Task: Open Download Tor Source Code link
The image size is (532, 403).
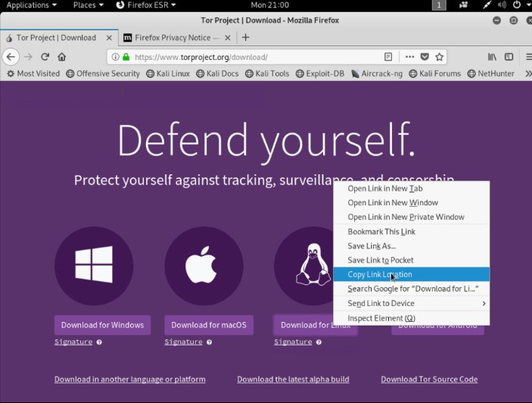Action: pos(429,380)
